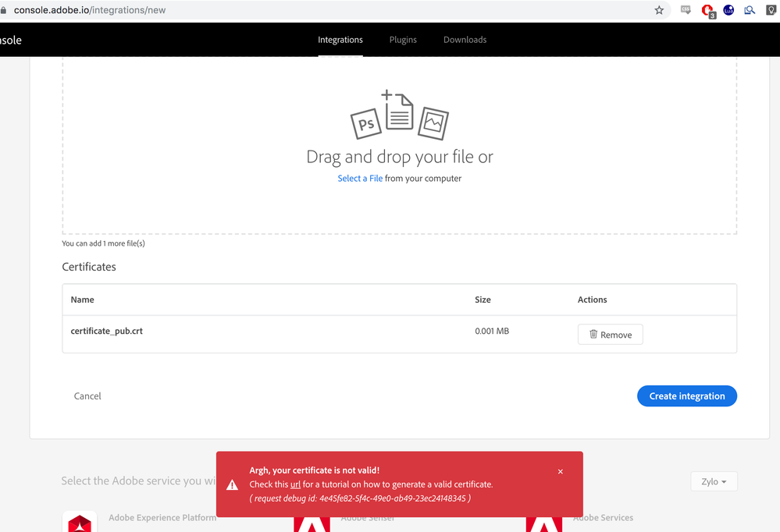
Task: Open the url link in error message
Action: [295, 484]
